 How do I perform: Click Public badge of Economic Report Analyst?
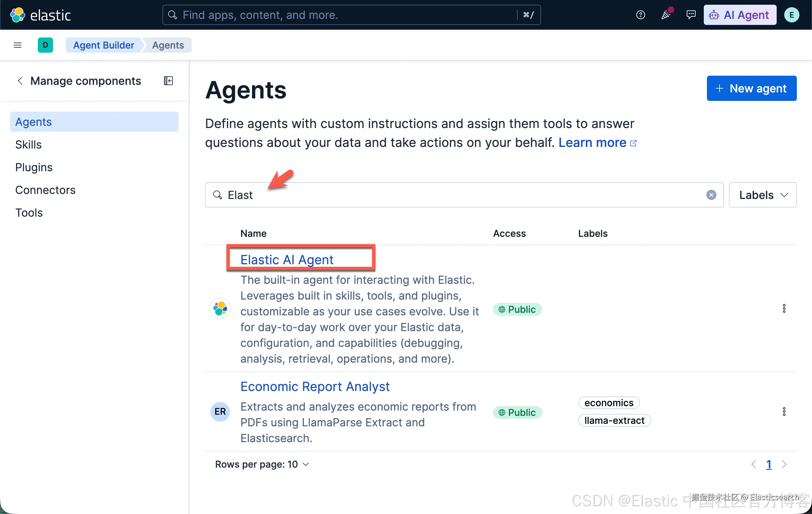pyautogui.click(x=517, y=412)
